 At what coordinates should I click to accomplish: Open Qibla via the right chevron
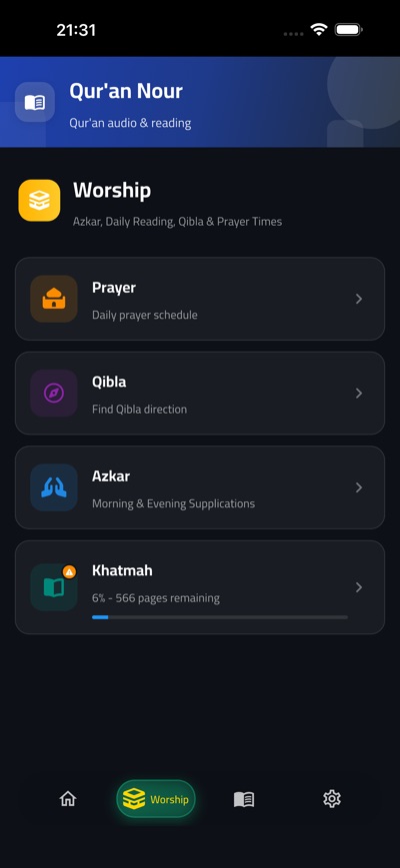[x=359, y=393]
